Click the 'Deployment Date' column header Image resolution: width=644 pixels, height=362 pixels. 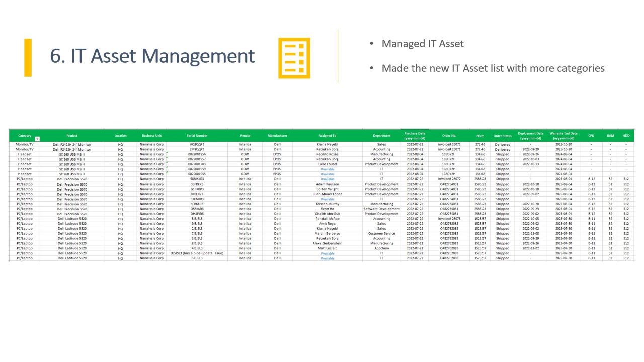pyautogui.click(x=531, y=136)
